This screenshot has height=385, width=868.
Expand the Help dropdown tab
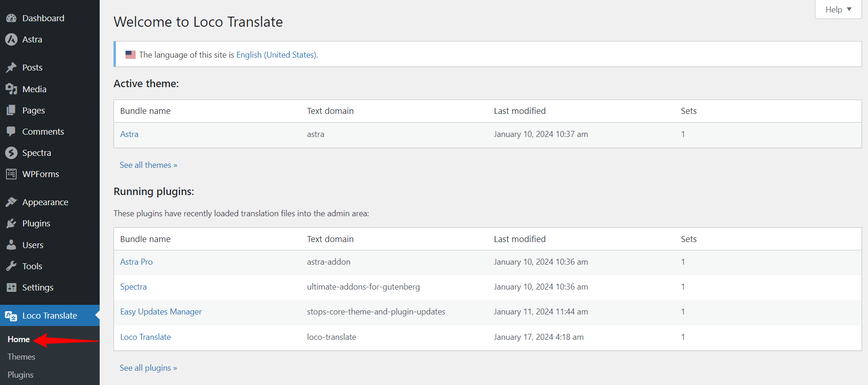point(838,9)
